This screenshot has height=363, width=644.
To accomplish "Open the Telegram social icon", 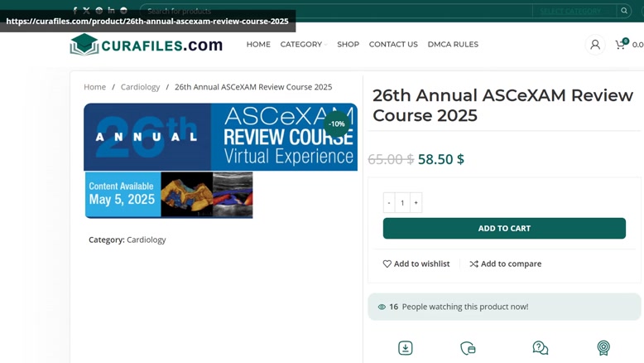I will pyautogui.click(x=123, y=10).
